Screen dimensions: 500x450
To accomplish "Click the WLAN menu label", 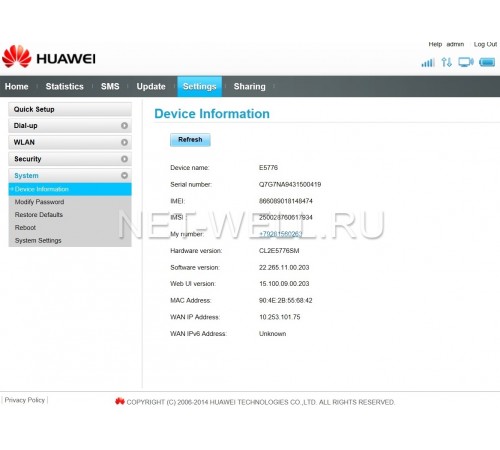I will pyautogui.click(x=24, y=142).
